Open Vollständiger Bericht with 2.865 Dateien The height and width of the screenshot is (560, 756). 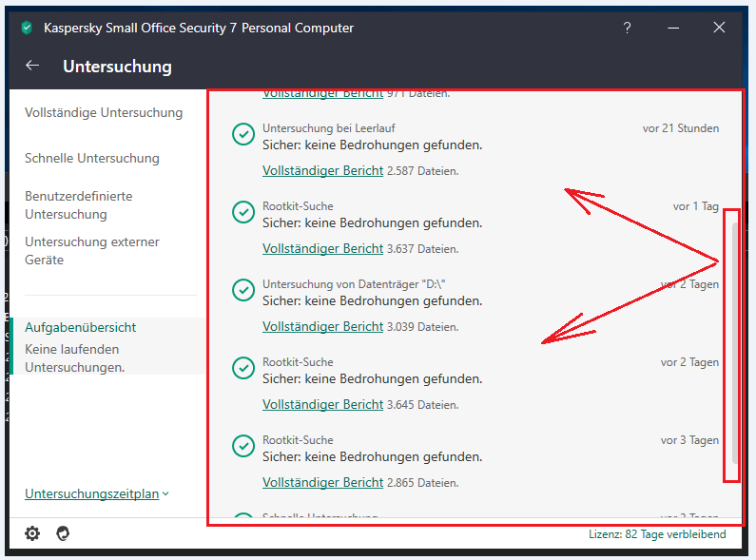click(322, 482)
